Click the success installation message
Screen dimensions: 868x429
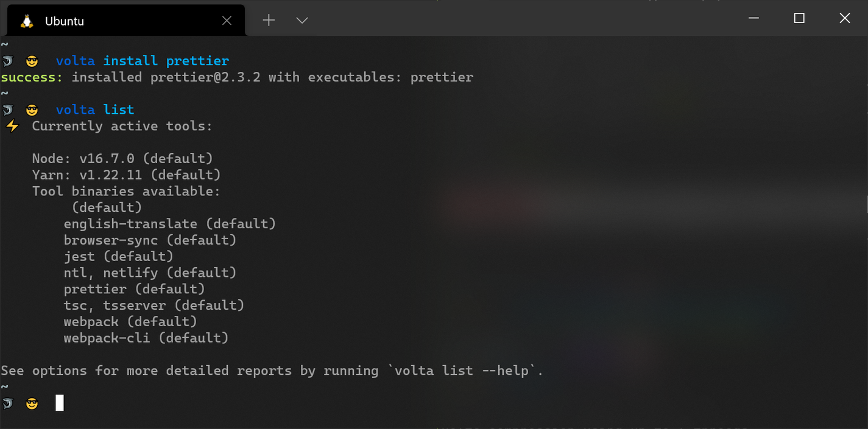tap(236, 77)
